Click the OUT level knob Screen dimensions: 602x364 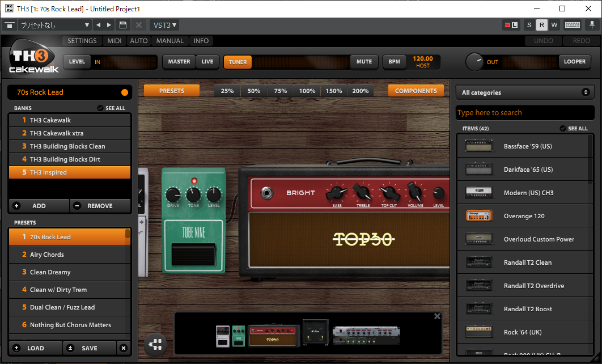tap(475, 62)
